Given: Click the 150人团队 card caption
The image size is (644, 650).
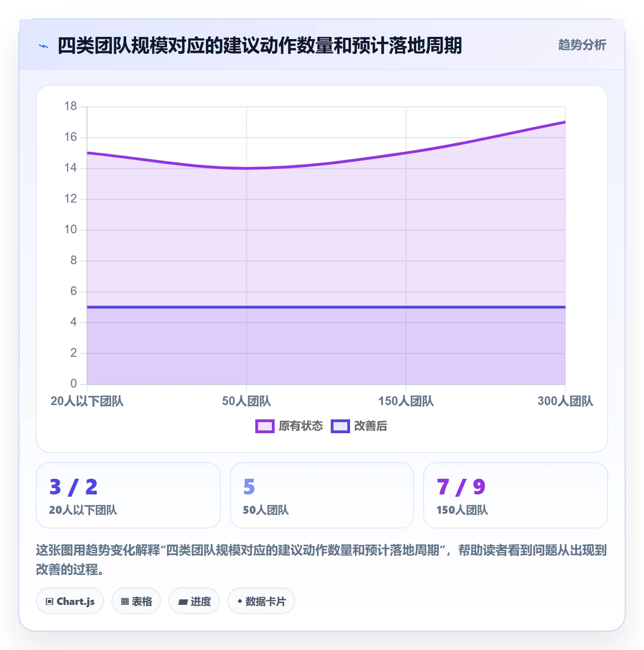Looking at the screenshot, I should click(462, 510).
